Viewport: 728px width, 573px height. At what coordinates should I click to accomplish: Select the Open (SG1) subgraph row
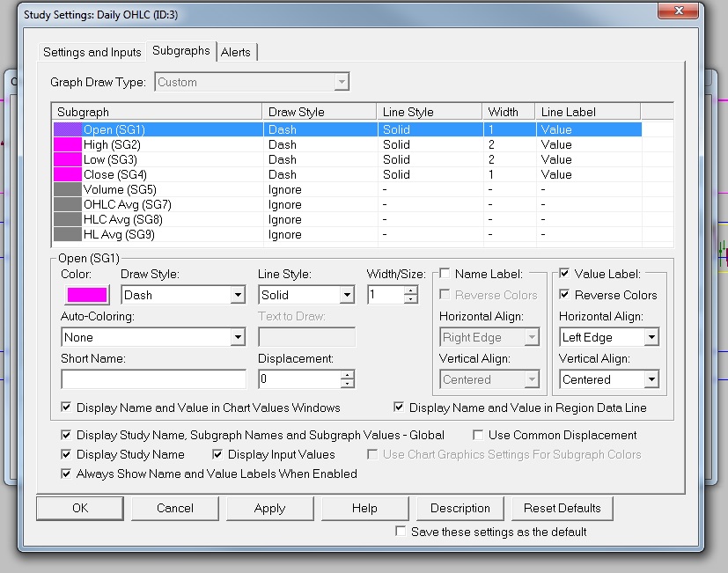(348, 129)
